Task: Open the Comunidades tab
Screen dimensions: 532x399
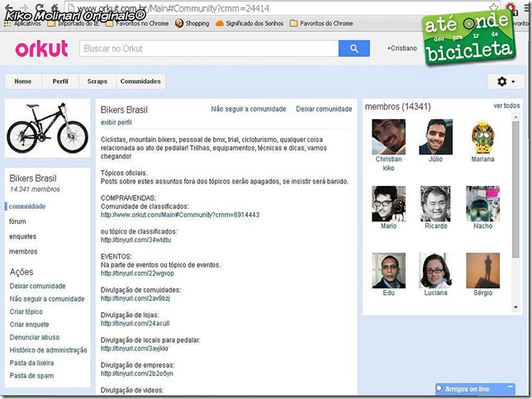Action: pyautogui.click(x=140, y=82)
